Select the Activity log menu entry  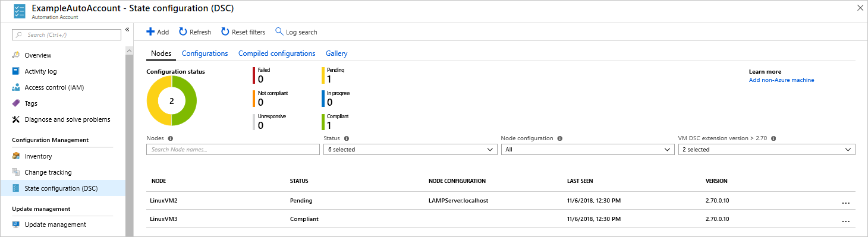tap(62, 71)
